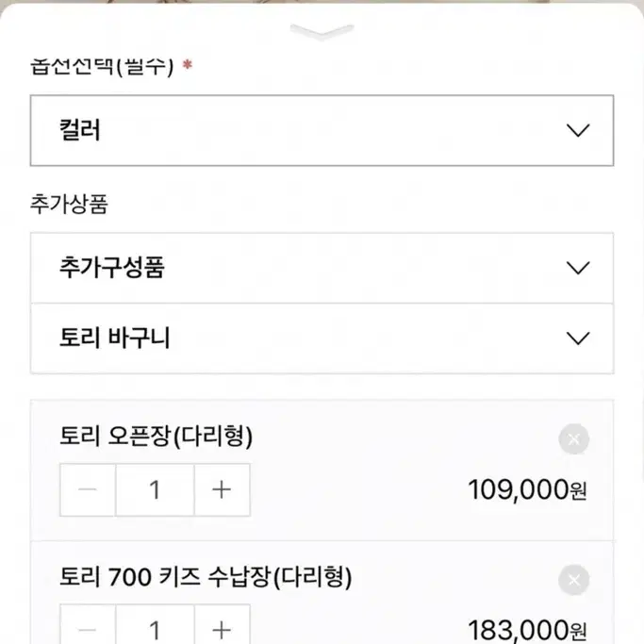Click the chevron arrow in 추가구성품 box
Screen dimensions: 644x644
pos(578,268)
